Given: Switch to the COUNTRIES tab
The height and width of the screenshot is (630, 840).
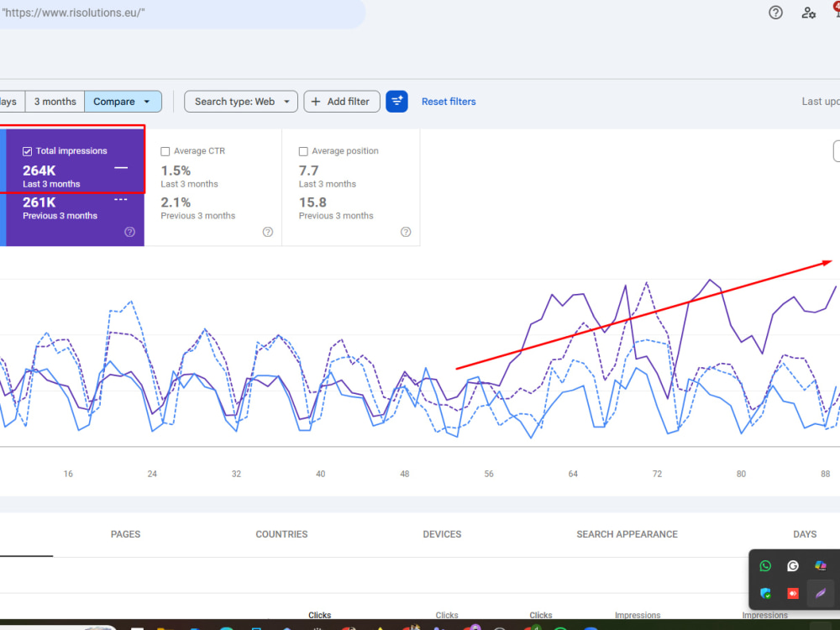Looking at the screenshot, I should pyautogui.click(x=281, y=534).
